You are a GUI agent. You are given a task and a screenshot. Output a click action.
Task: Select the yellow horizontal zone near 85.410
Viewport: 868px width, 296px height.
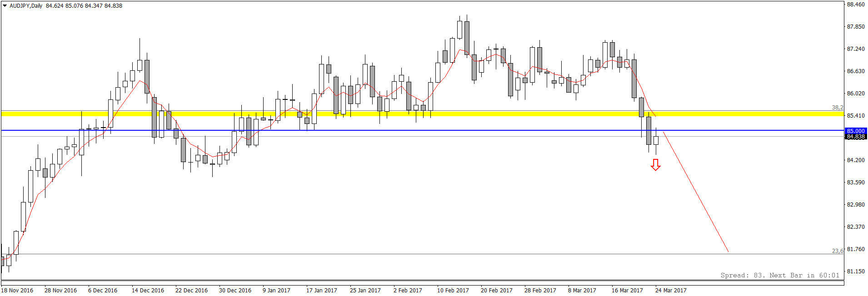(422, 113)
